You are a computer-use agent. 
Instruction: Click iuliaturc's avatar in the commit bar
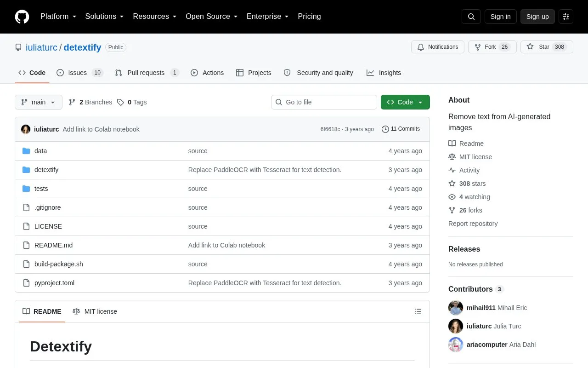(26, 129)
